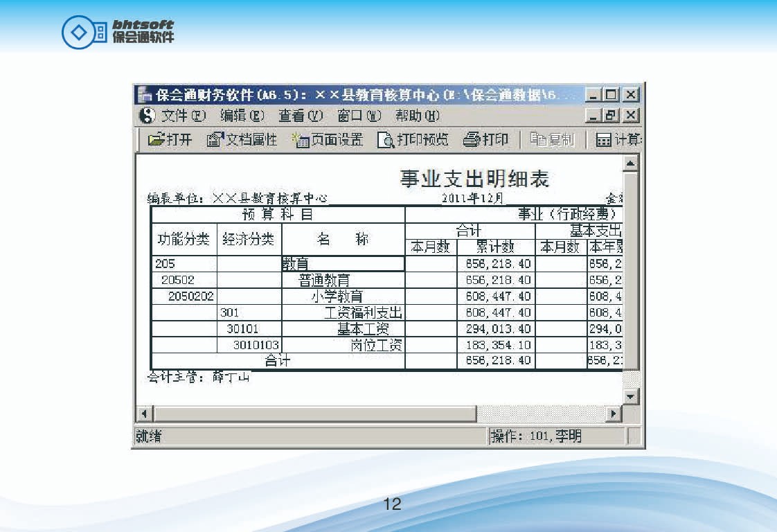Screen dimensions: 777x532
Task: Open the Window (窗口) menu
Action: [x=359, y=116]
